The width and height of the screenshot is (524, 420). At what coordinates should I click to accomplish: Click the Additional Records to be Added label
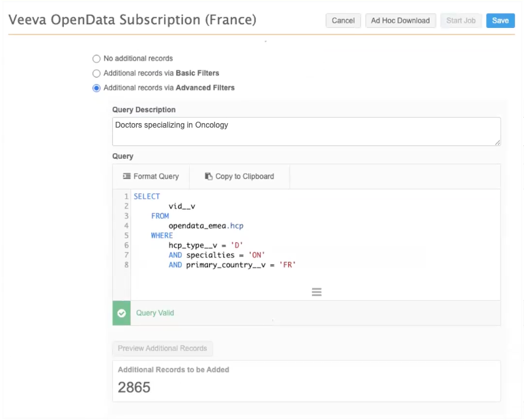tap(173, 370)
